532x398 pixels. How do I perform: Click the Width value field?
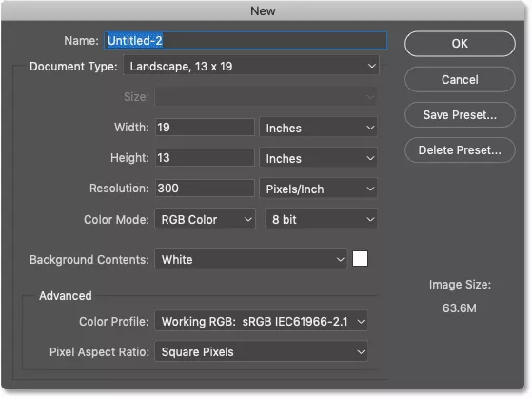pyautogui.click(x=205, y=128)
